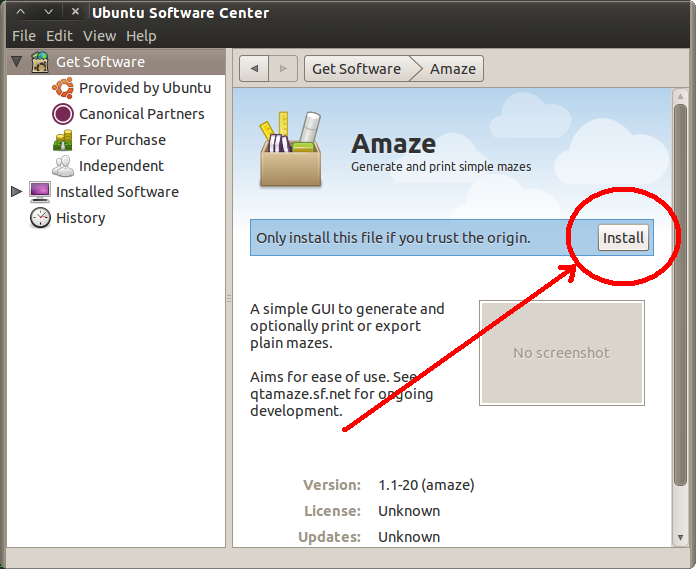
Task: Minimize window with the down-caret titlebar button
Action: 48,12
